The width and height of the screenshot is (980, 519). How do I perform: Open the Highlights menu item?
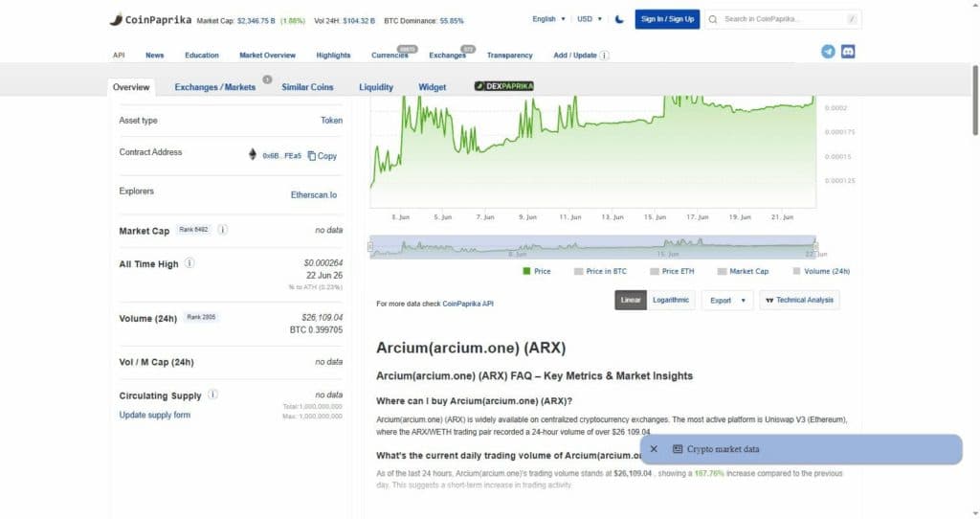click(x=333, y=55)
